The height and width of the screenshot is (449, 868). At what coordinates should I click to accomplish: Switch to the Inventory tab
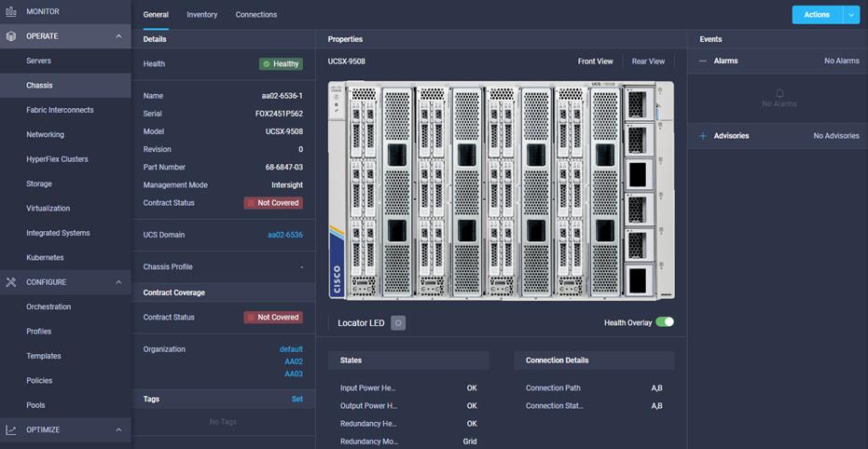click(x=202, y=15)
